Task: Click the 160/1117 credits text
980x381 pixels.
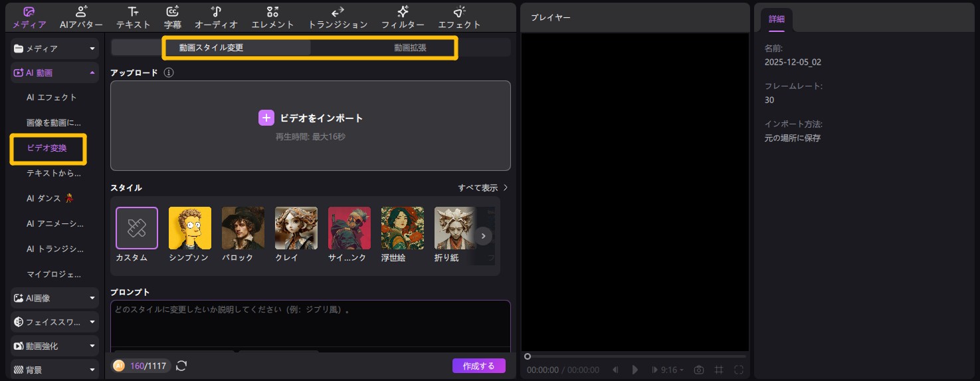Action: (148, 366)
